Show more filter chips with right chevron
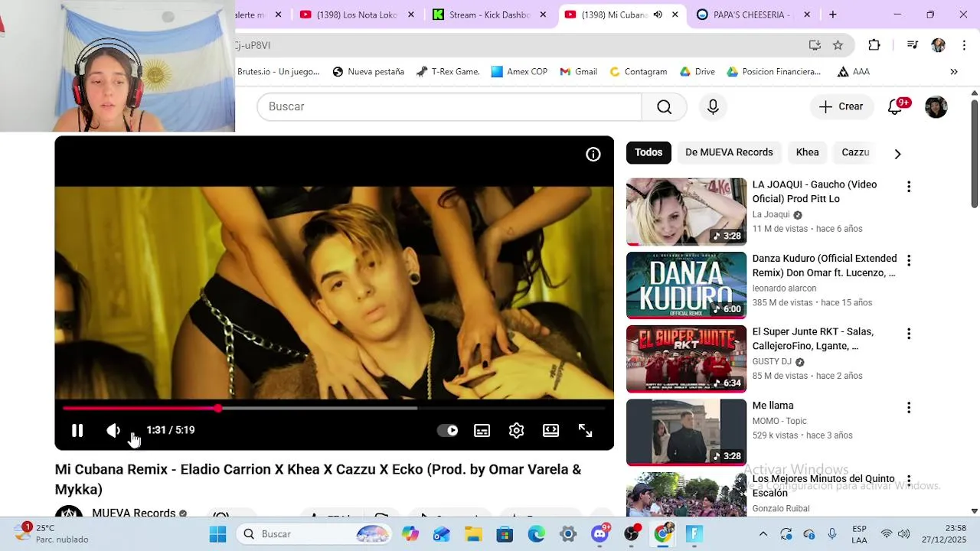 coord(897,153)
